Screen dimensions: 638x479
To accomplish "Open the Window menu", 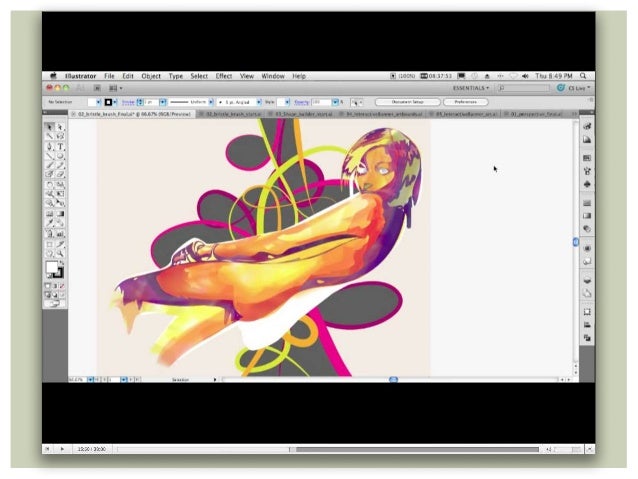I will pos(273,76).
